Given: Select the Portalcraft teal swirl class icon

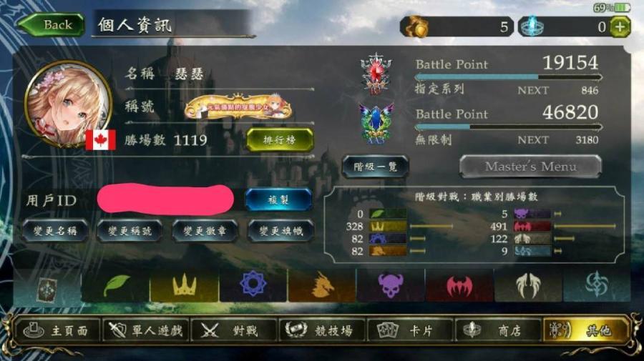Looking at the screenshot, I should pyautogui.click(x=597, y=285).
